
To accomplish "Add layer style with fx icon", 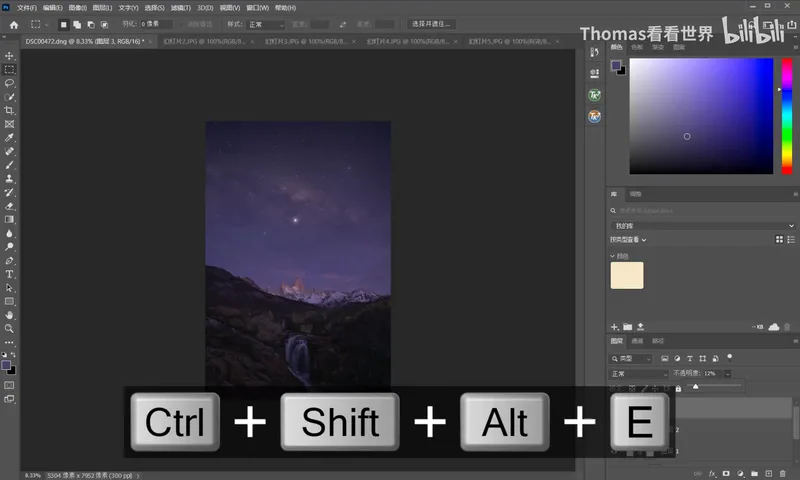I will (x=712, y=474).
